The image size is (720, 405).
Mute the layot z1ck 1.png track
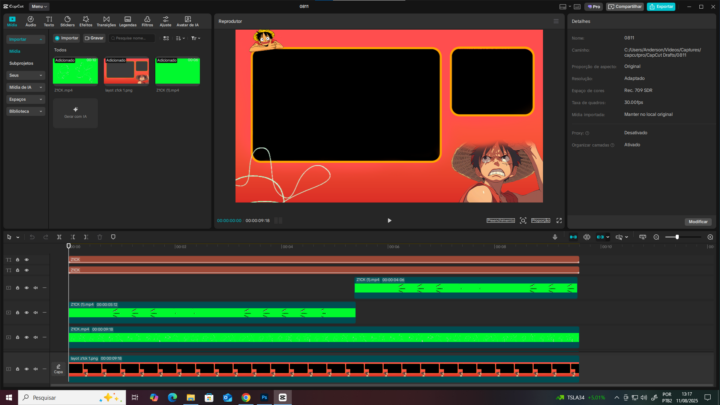click(35, 369)
